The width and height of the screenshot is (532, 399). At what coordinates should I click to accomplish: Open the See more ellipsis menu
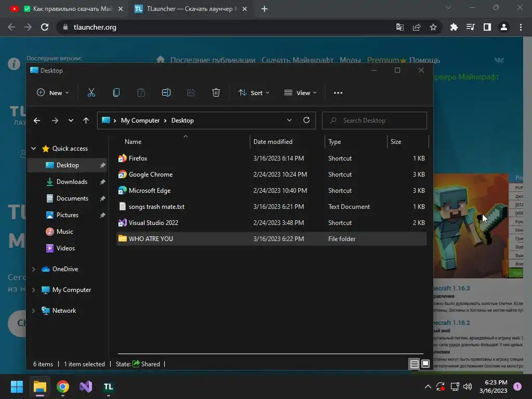(338, 92)
